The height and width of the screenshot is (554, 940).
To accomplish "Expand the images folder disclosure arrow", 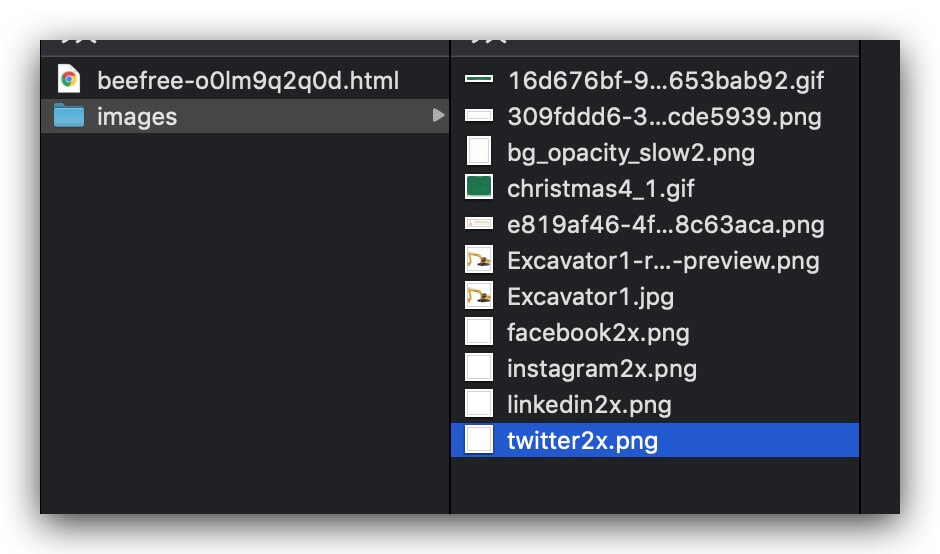I will tap(438, 116).
